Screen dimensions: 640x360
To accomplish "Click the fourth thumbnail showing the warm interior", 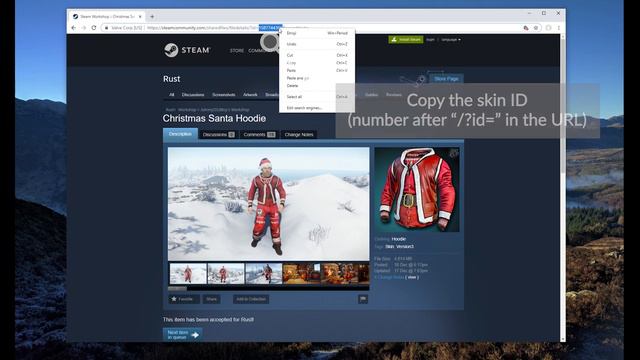I will pos(302,273).
